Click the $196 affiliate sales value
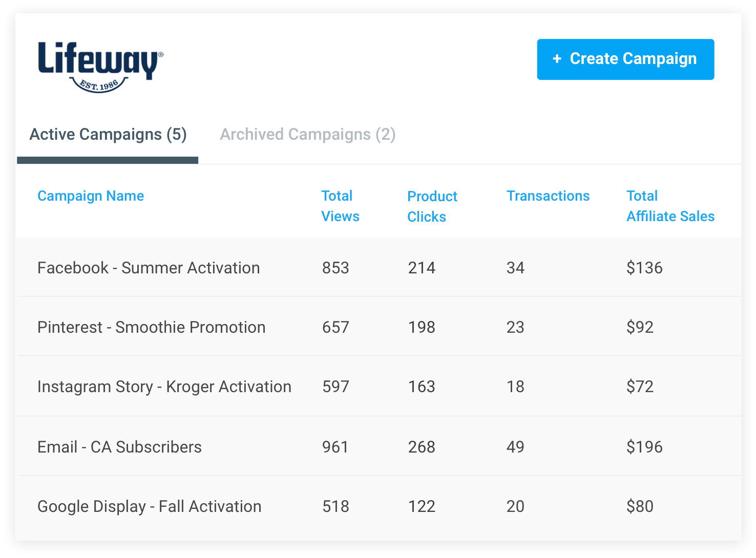 coord(644,447)
